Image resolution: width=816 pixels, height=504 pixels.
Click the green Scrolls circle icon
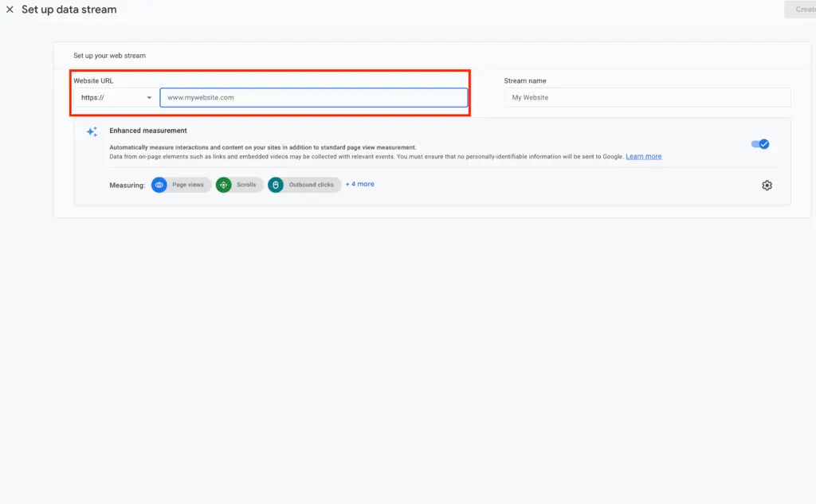click(222, 184)
